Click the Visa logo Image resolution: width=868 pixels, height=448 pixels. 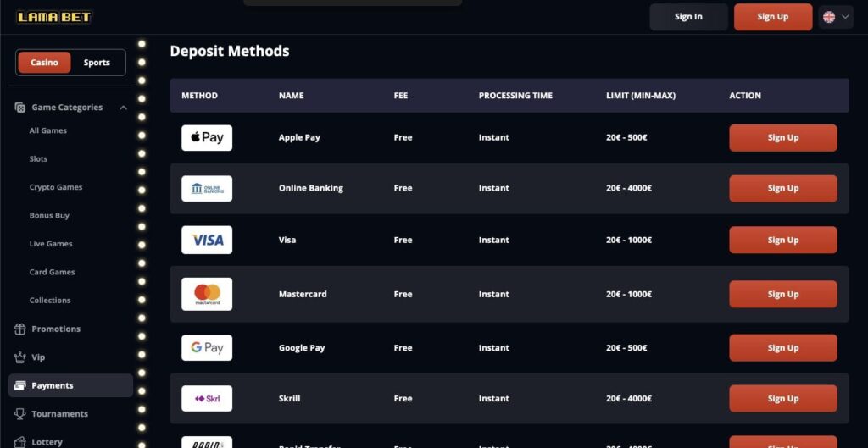pyautogui.click(x=207, y=240)
